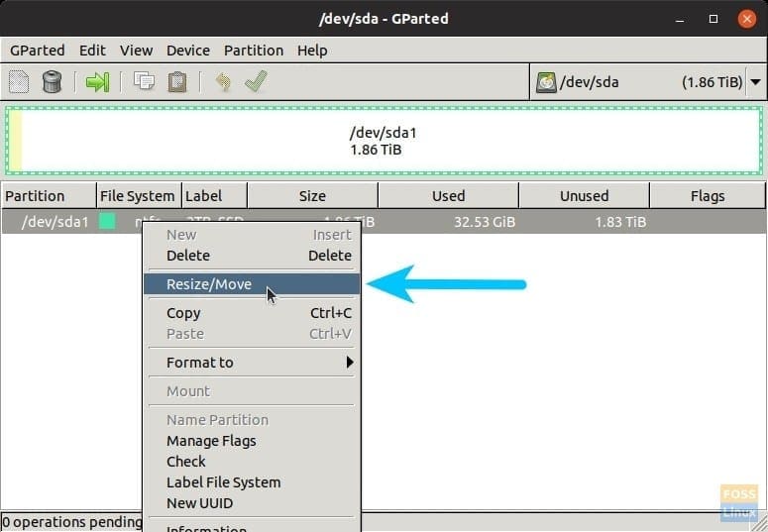Minimize the GParted window

tap(680, 19)
